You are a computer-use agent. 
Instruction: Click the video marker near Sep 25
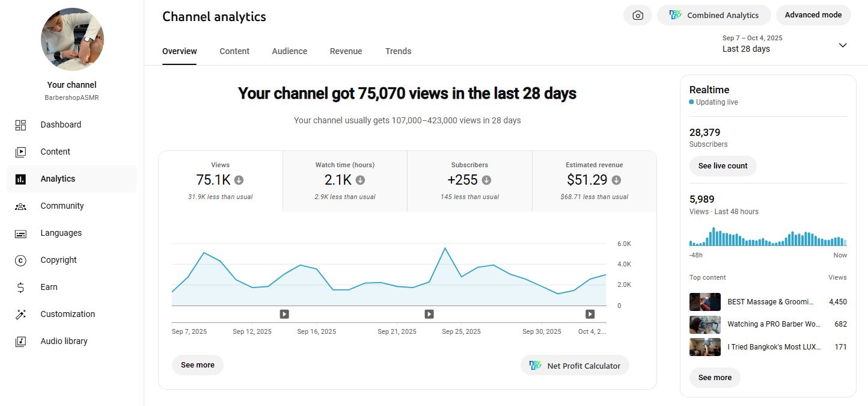429,314
